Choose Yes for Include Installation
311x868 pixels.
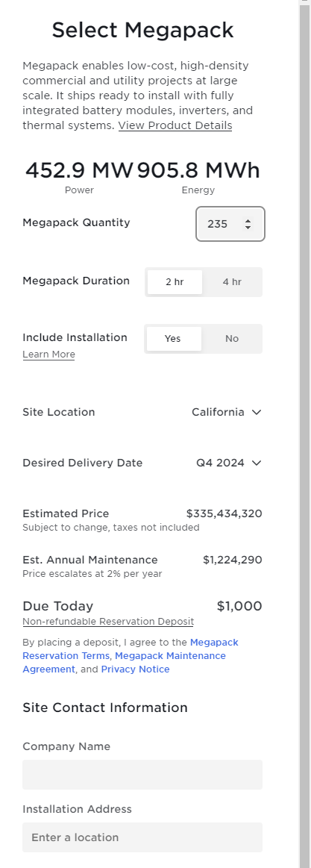(173, 338)
